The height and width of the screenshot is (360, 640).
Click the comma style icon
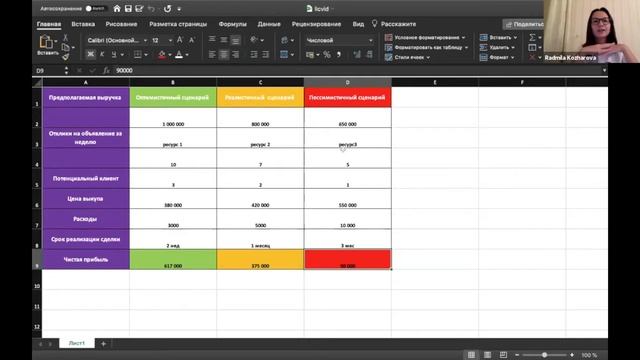pos(339,54)
